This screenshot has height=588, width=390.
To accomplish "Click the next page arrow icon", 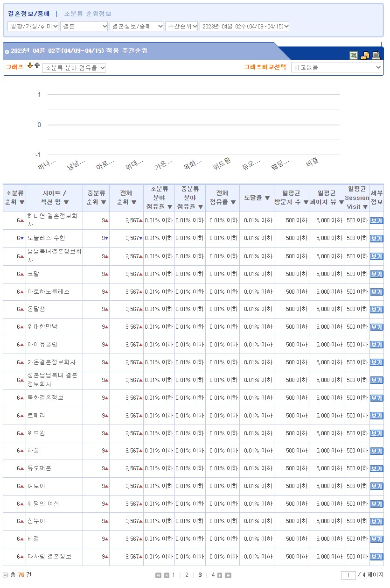I will 220,575.
